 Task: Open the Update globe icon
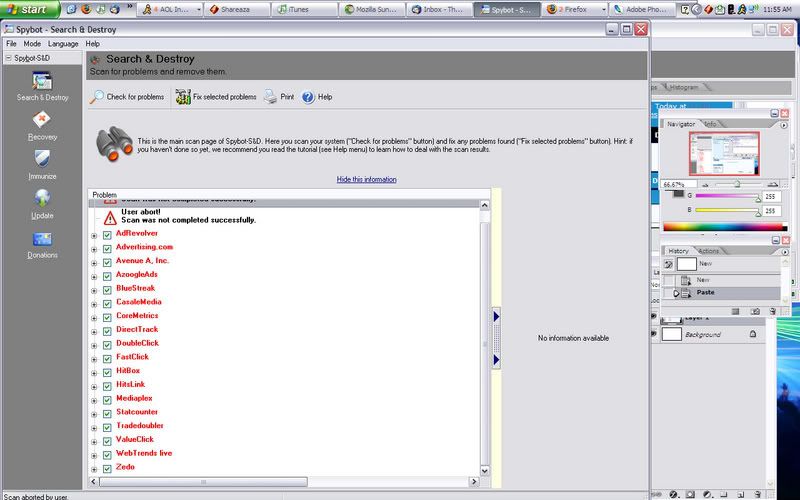click(x=42, y=198)
